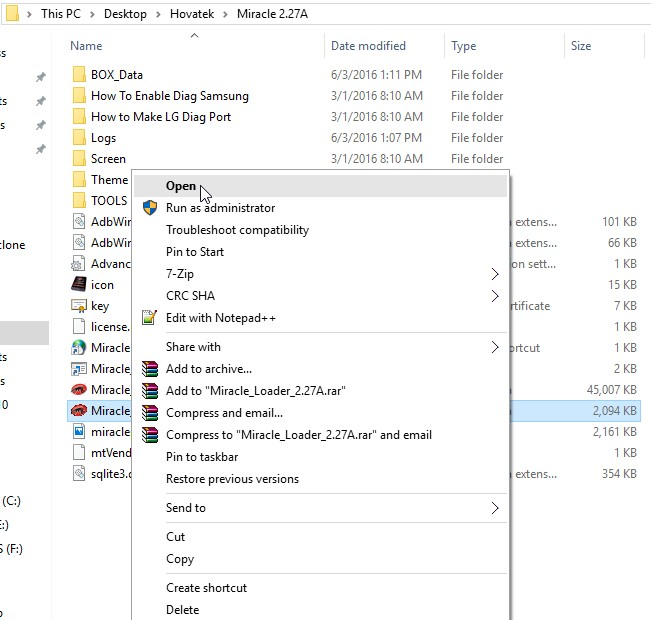Select the Miracle internet shortcut icon of 1 KB
Screen dimensions: 651x620
click(x=79, y=348)
